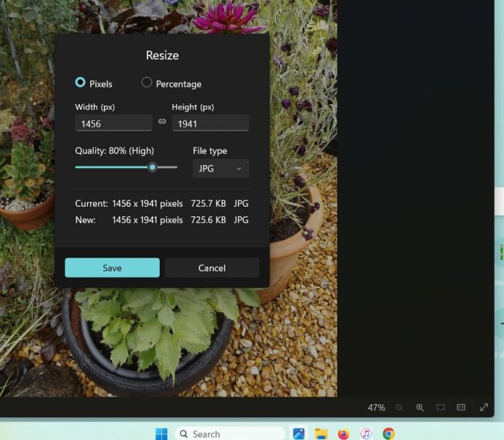
Task: Click the zoom in magnifier icon
Action: 420,407
